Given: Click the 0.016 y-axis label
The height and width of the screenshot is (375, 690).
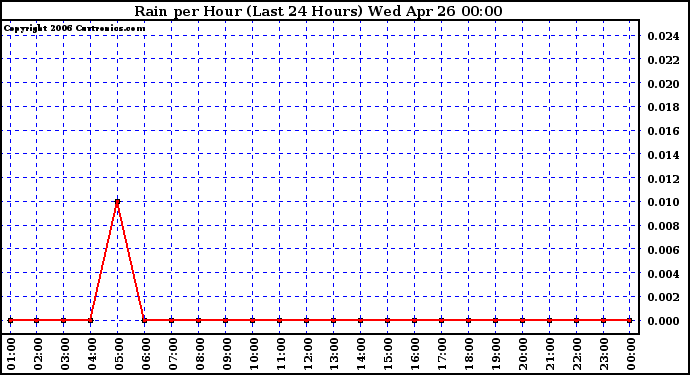Looking at the screenshot, I should click(x=663, y=131).
